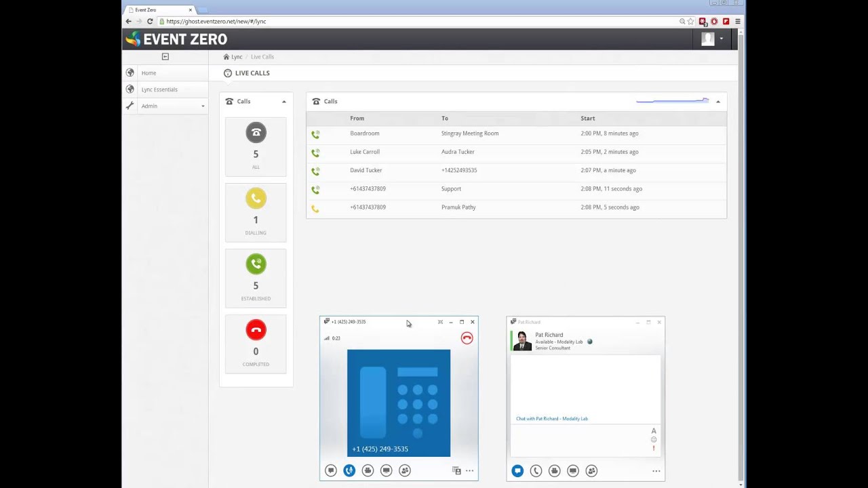Click Live Calls breadcrumb

pos(262,57)
